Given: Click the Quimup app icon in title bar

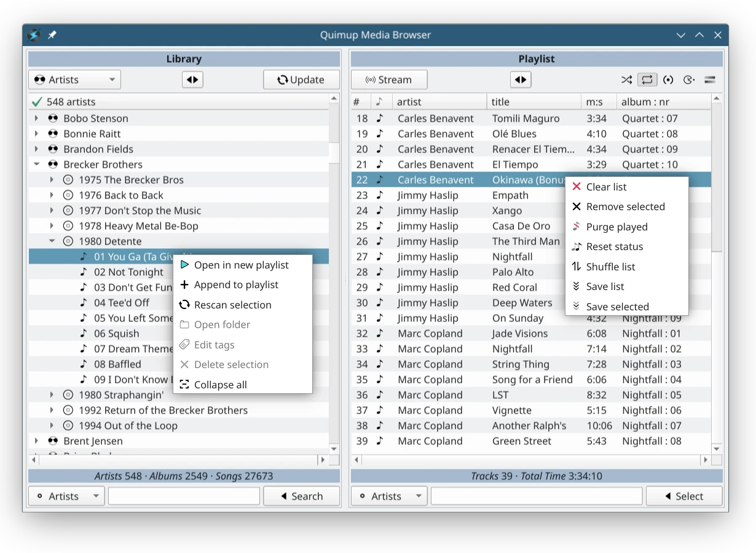Looking at the screenshot, I should pos(34,35).
